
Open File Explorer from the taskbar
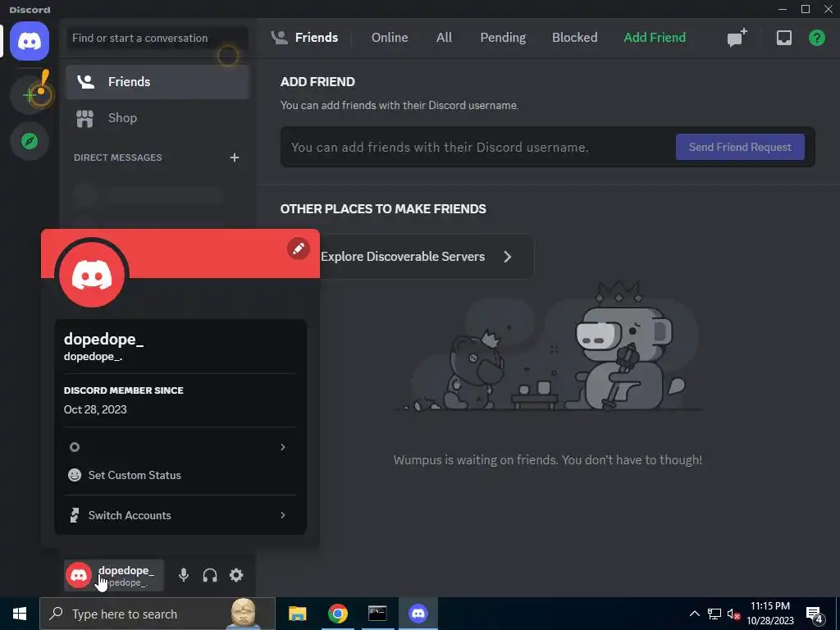297,614
